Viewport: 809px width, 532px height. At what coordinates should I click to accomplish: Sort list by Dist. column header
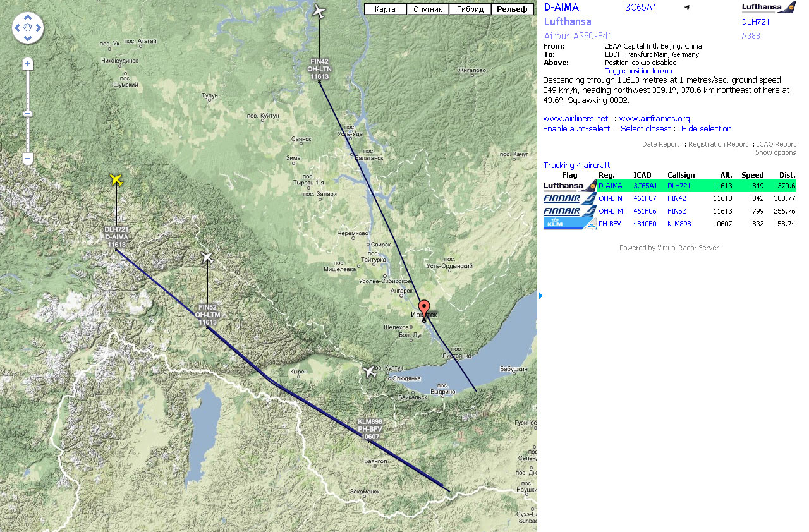(788, 175)
